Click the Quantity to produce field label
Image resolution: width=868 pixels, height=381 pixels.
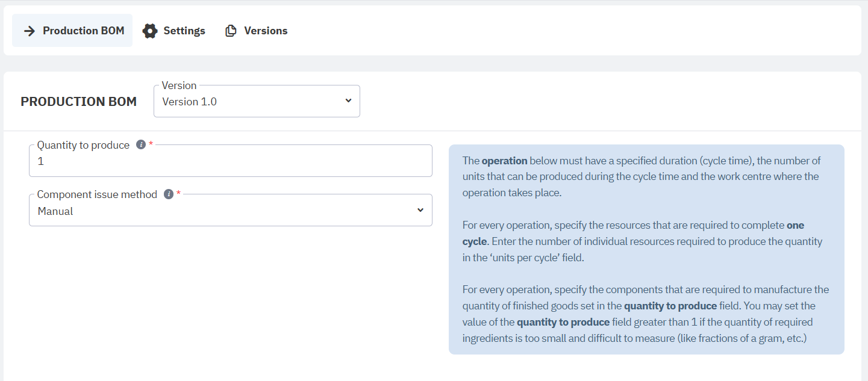[x=83, y=145]
